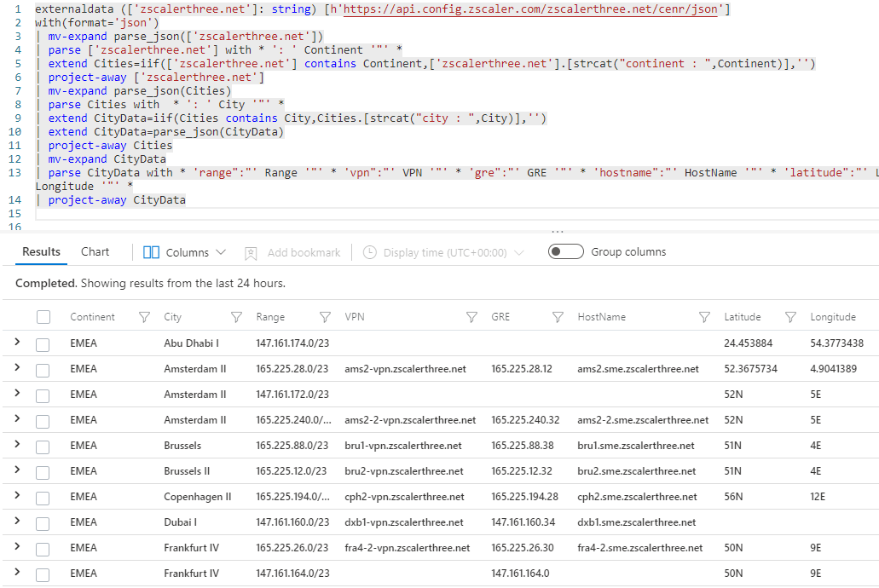Select checkbox for Amsterdam II 147.161.172.0/23 row
The height and width of the screenshot is (588, 879).
tap(43, 395)
